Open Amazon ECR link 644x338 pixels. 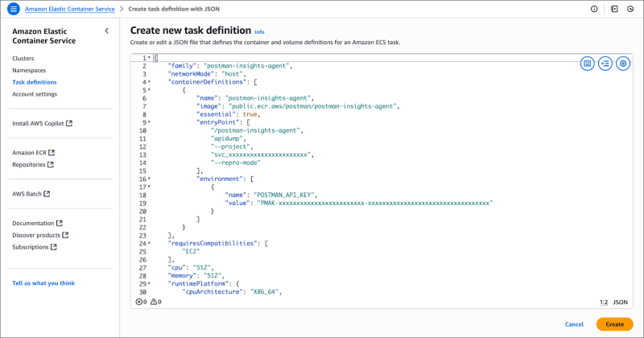pos(29,152)
